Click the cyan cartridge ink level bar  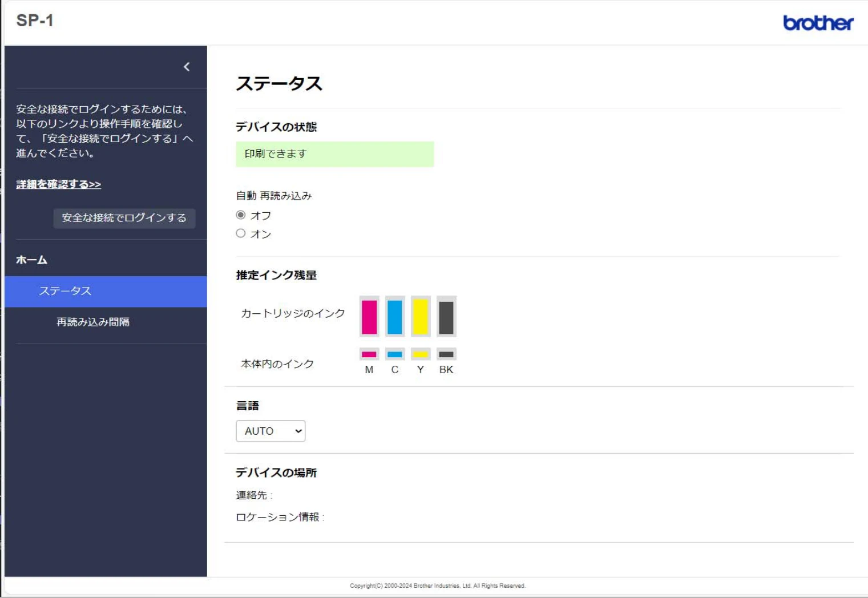[395, 317]
